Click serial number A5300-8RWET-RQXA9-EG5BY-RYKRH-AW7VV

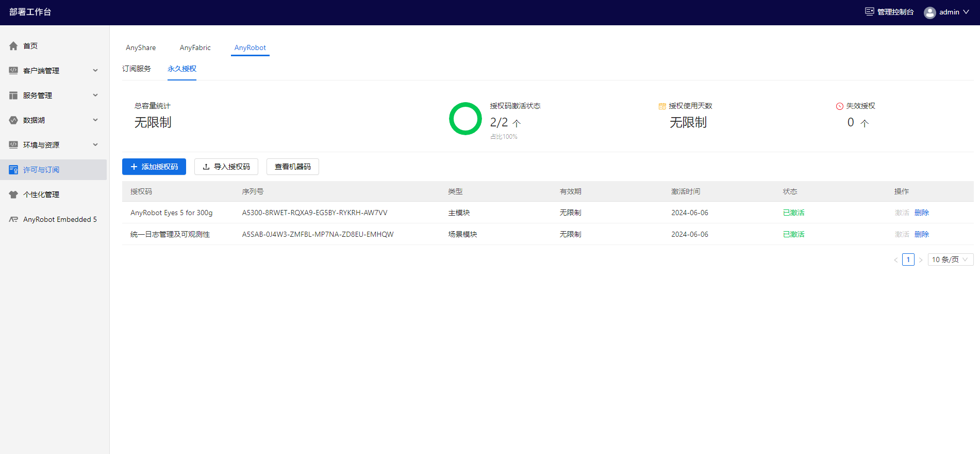(315, 213)
